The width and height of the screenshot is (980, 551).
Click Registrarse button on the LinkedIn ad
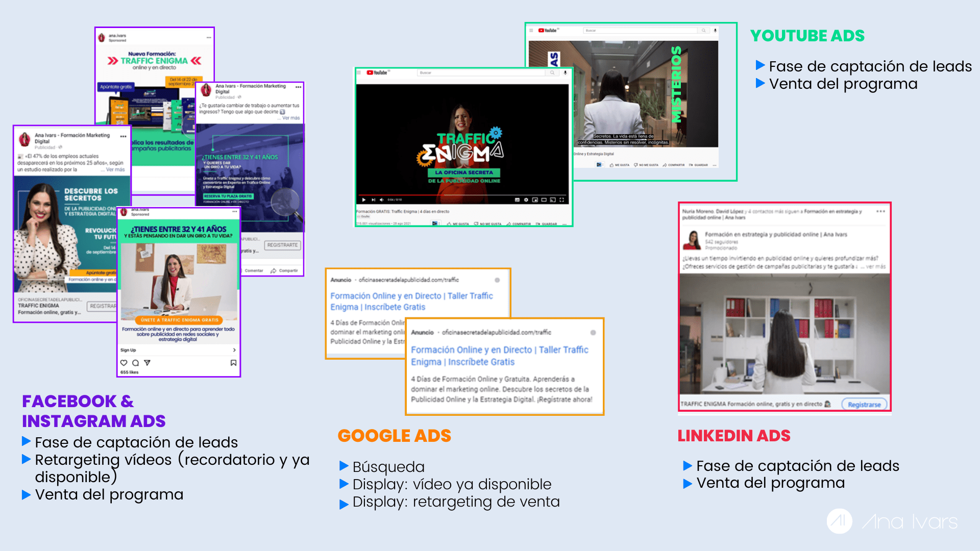coord(864,404)
